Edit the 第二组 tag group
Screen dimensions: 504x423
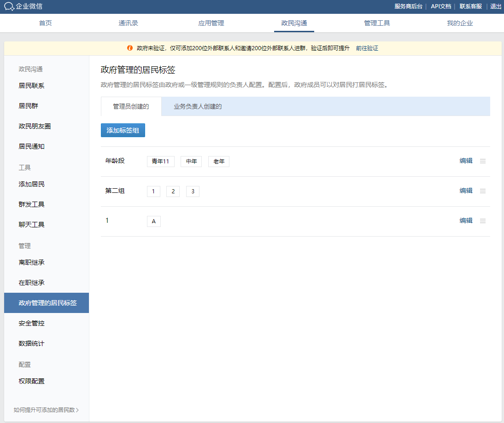[x=466, y=191]
